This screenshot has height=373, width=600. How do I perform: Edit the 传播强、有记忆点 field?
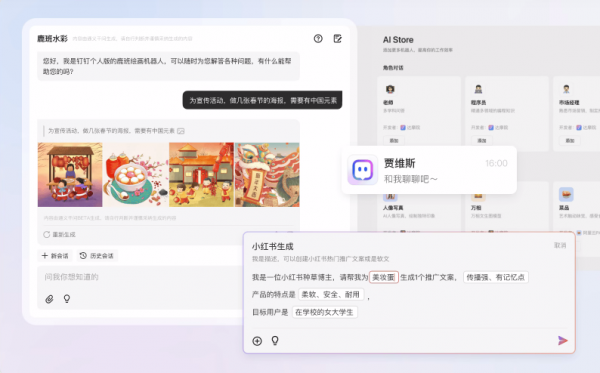click(496, 277)
